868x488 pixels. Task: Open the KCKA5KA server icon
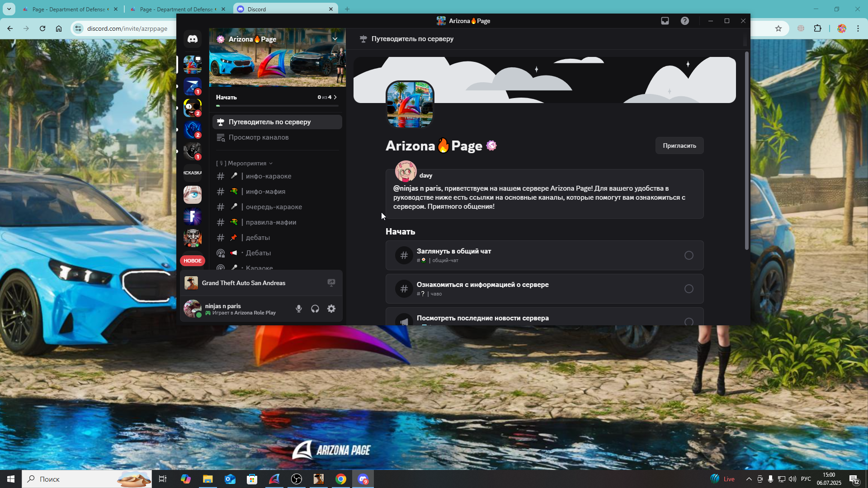(193, 173)
